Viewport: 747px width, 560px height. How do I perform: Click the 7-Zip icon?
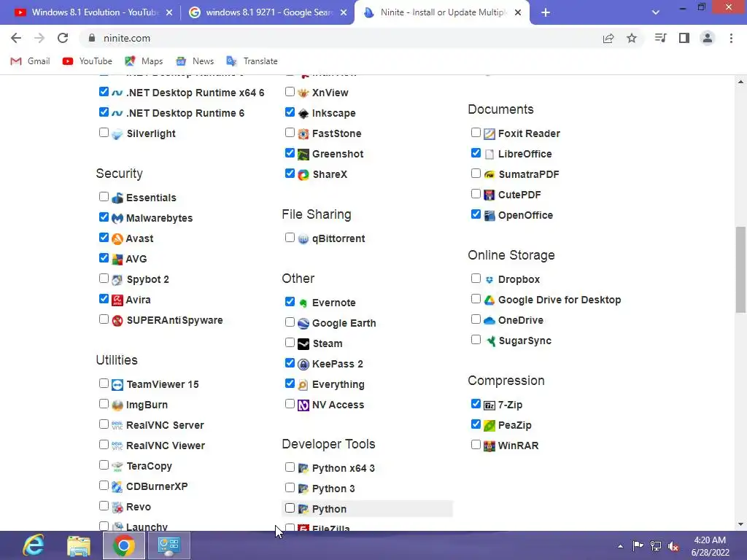(489, 405)
